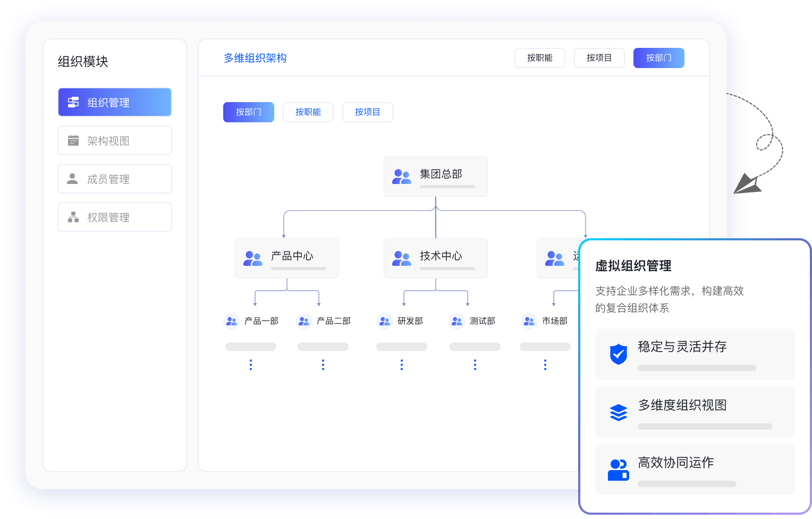
Task: Open the vertical dots under 市场部
Action: pos(545,364)
